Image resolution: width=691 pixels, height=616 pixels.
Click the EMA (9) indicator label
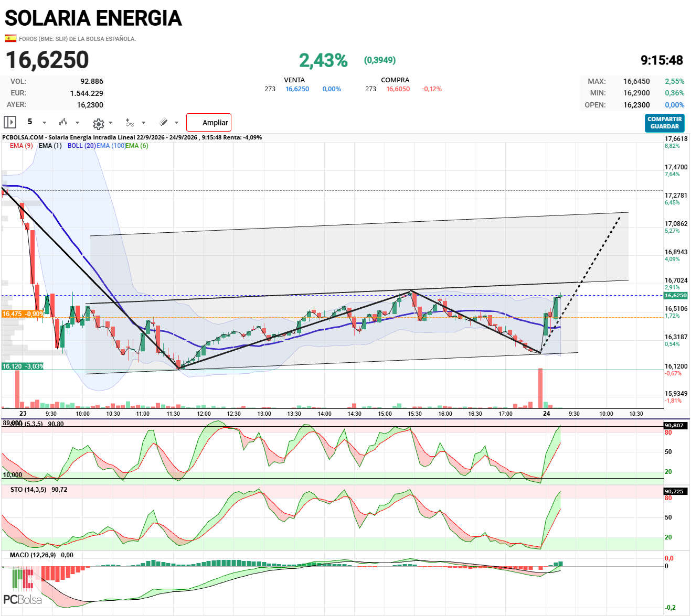(x=22, y=146)
